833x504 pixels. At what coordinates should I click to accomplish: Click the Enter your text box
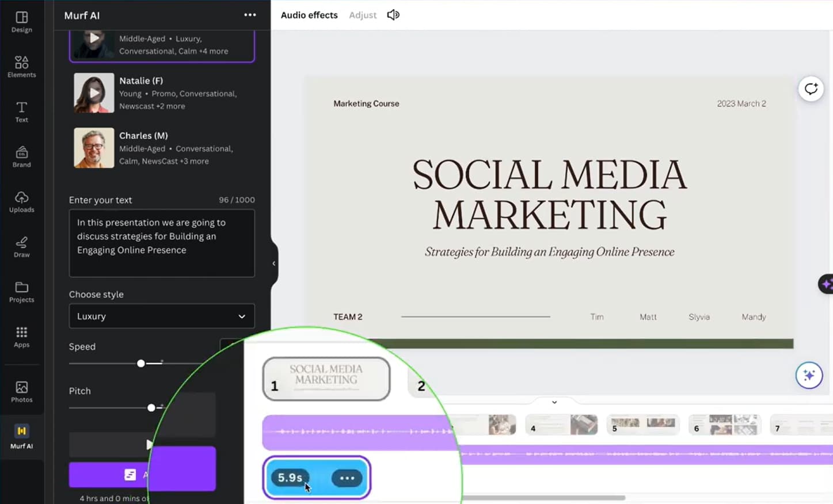[x=162, y=243]
